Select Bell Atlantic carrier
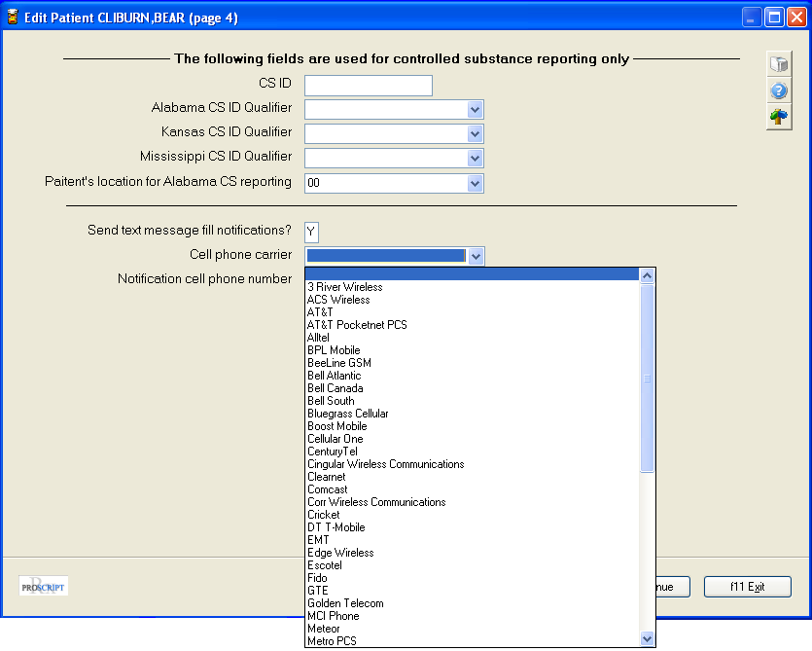 [473, 376]
